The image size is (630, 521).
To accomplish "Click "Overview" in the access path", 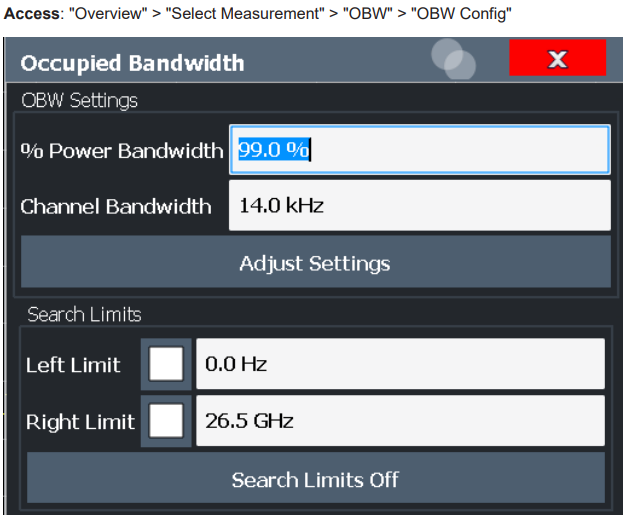I will [108, 14].
